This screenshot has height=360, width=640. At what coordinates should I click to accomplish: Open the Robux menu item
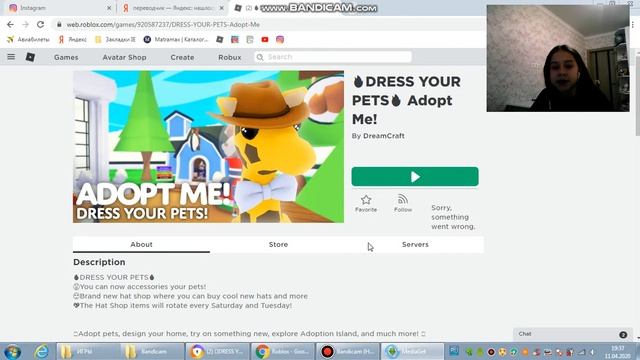click(230, 57)
